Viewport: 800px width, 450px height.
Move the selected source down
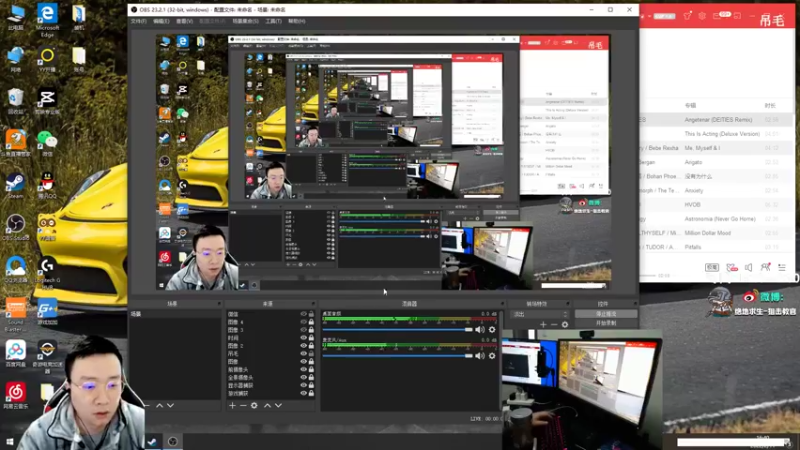click(279, 406)
